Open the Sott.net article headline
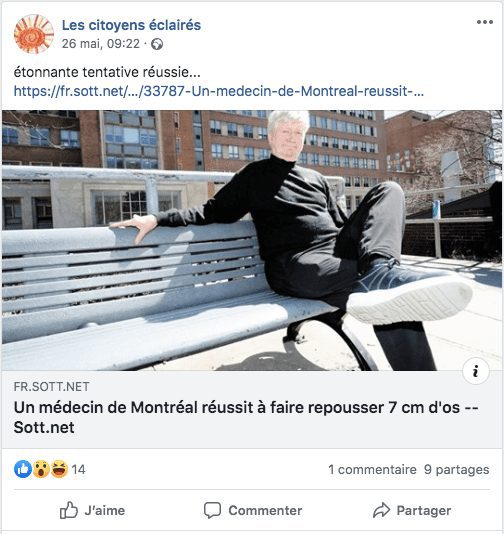The image size is (504, 534). [x=246, y=417]
